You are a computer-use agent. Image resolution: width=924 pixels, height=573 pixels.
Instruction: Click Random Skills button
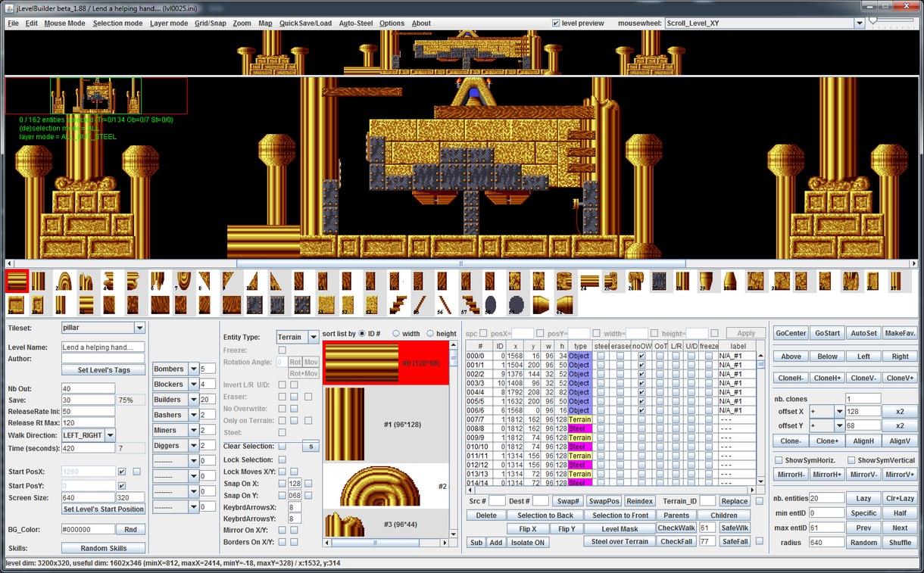pos(103,548)
